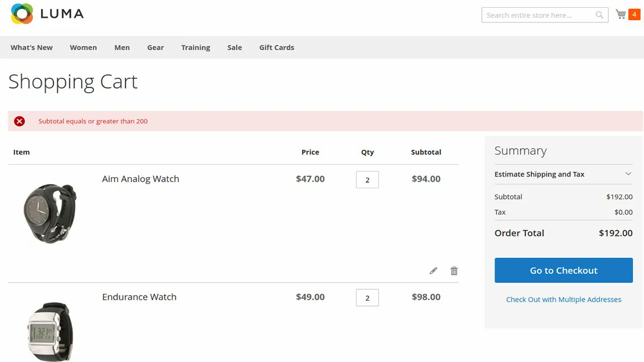Click the Go to Checkout button
This screenshot has width=644, height=362.
(x=563, y=270)
